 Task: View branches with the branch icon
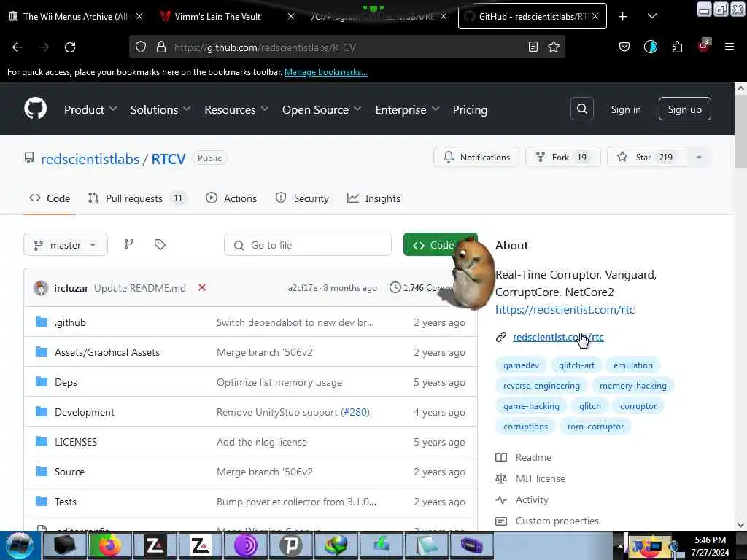pyautogui.click(x=128, y=245)
